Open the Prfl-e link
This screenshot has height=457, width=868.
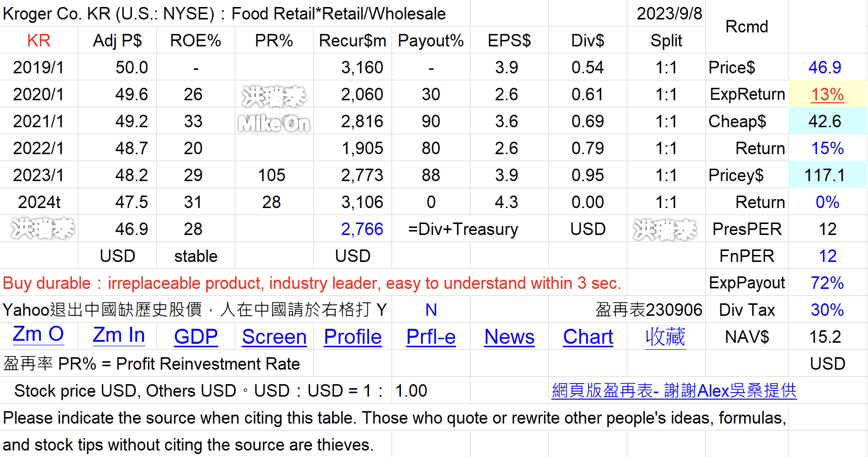[431, 337]
